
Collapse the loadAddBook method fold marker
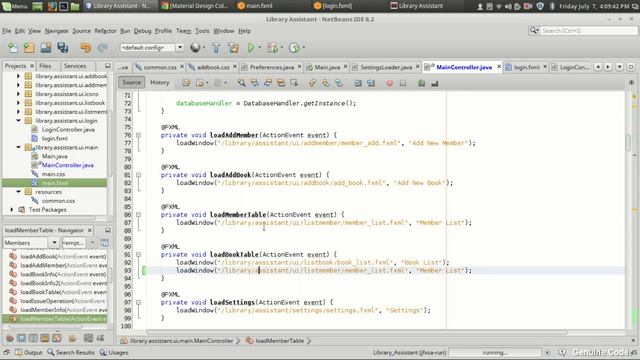tap(138, 175)
